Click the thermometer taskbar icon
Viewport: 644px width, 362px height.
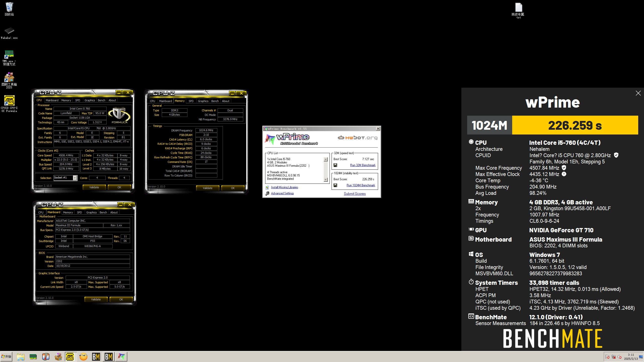click(46, 357)
